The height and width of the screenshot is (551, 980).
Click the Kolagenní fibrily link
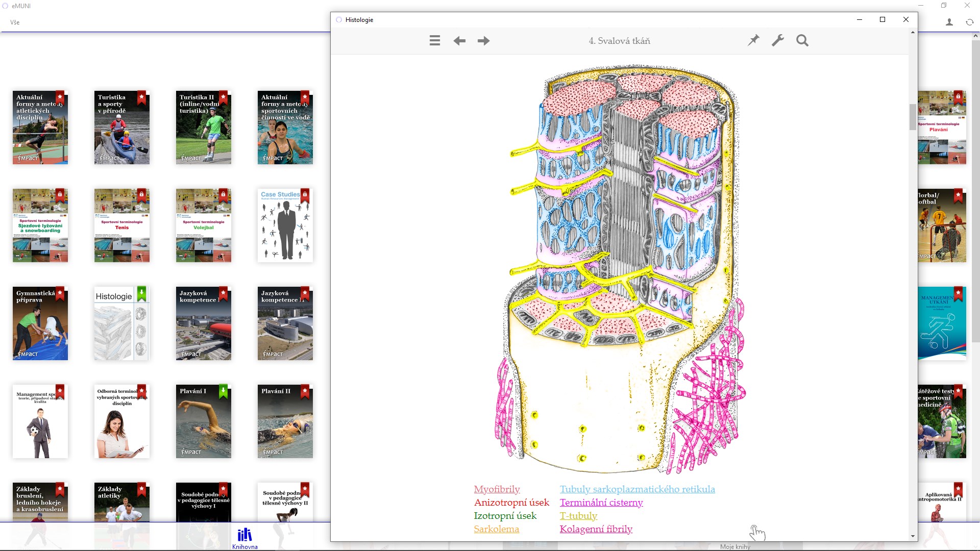(x=596, y=529)
